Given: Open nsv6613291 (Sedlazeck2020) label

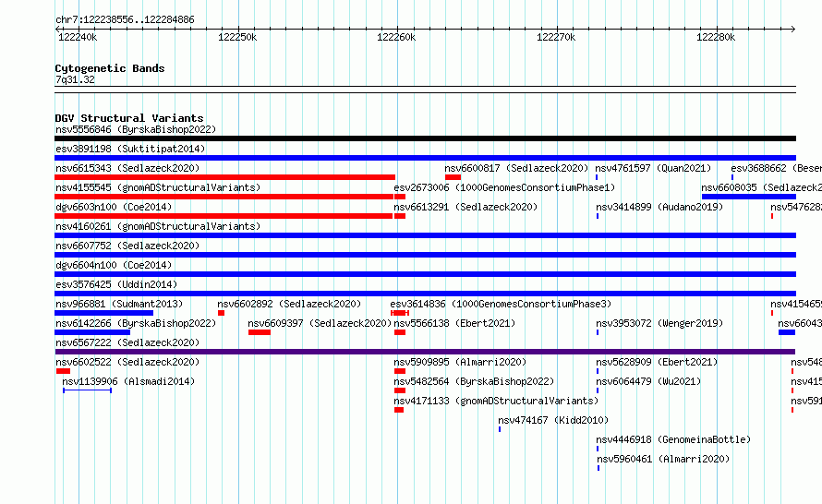Looking at the screenshot, I should tap(465, 207).
